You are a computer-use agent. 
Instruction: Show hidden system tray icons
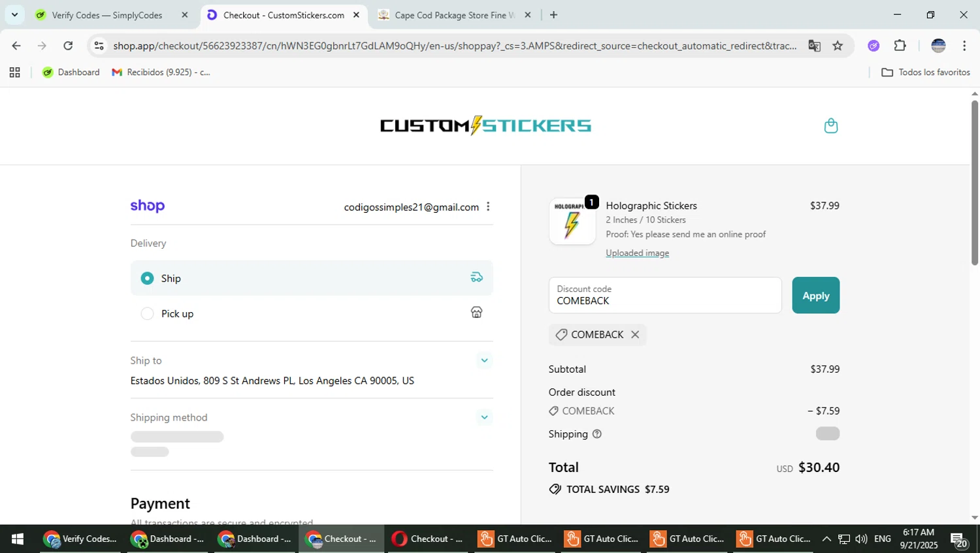pos(826,539)
